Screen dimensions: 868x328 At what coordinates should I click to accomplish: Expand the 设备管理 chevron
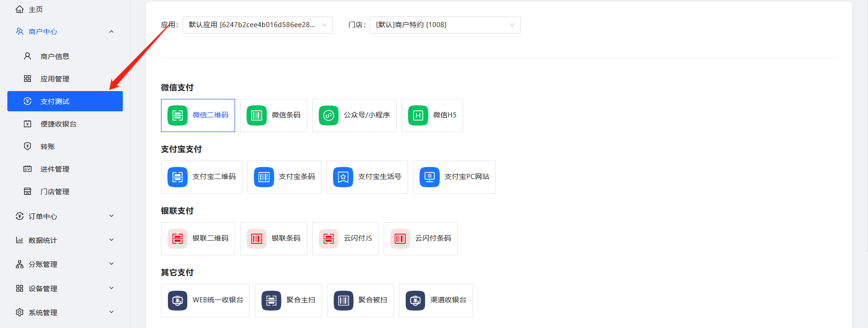111,288
